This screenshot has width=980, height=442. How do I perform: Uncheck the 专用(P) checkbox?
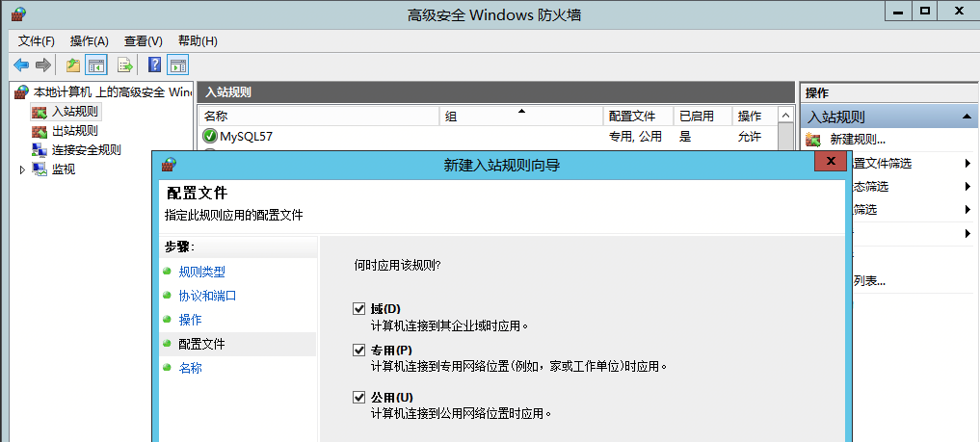click(358, 350)
